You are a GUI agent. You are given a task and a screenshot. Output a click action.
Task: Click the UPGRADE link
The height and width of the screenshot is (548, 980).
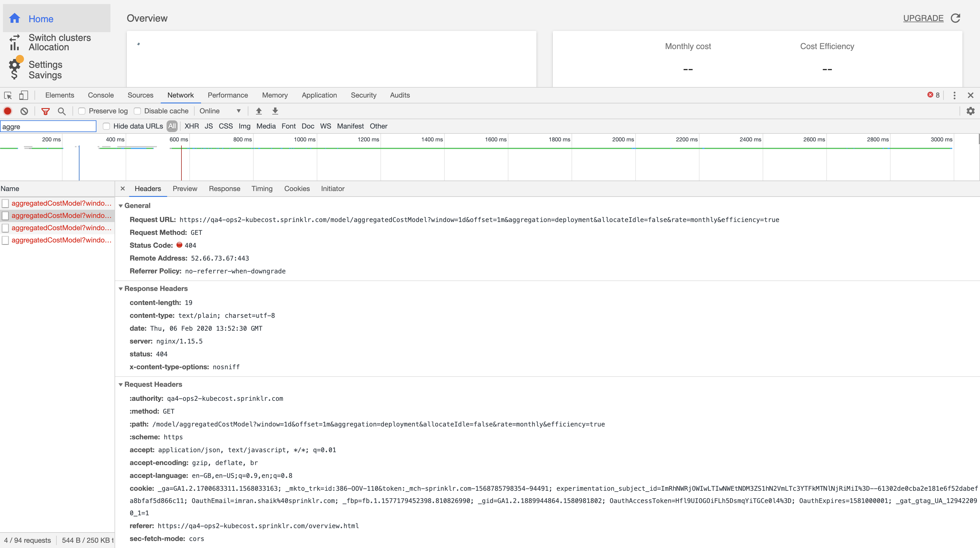[x=923, y=18]
